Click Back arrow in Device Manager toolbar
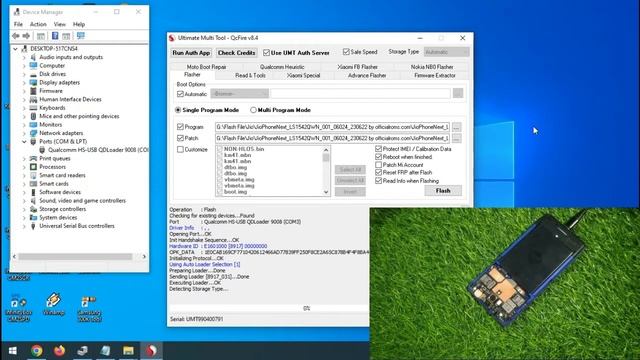This screenshot has height=360, width=640. [x=16, y=36]
